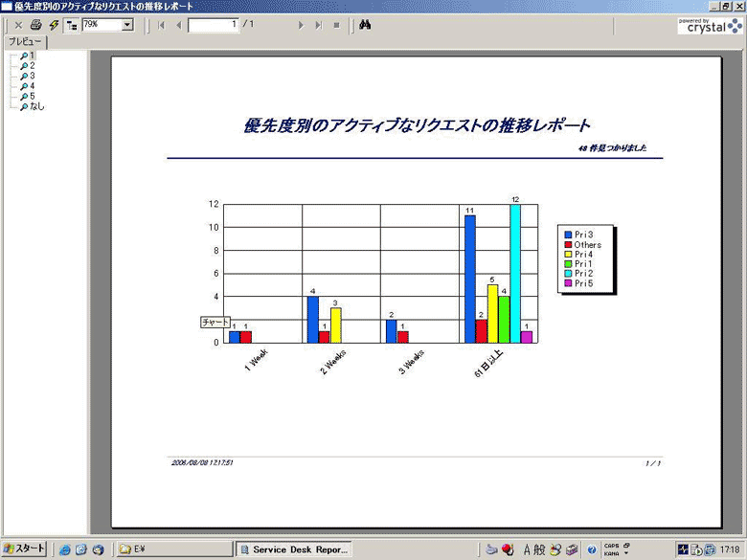Click the スタート Start button

pos(24,549)
